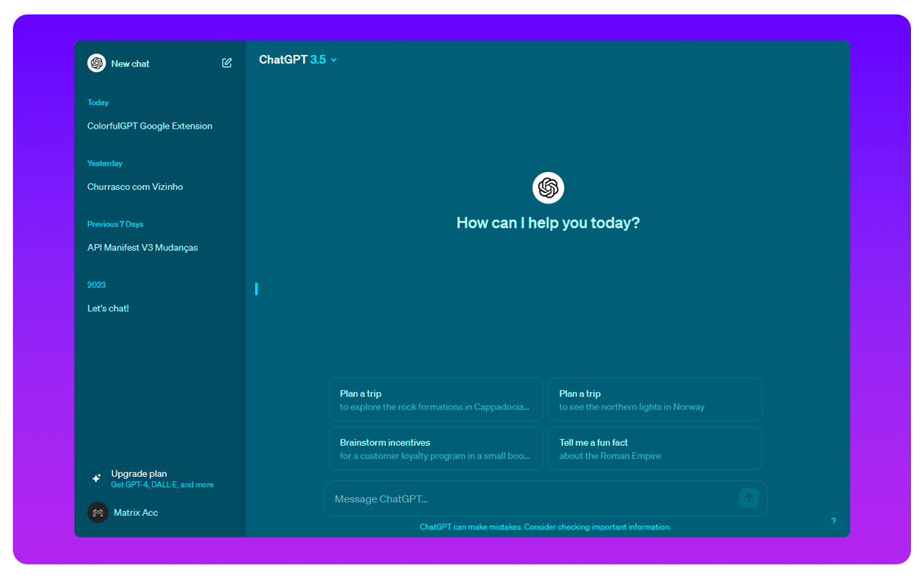Click the Matrix Acc avatar icon
Screen dimensions: 924x578
tap(97, 512)
